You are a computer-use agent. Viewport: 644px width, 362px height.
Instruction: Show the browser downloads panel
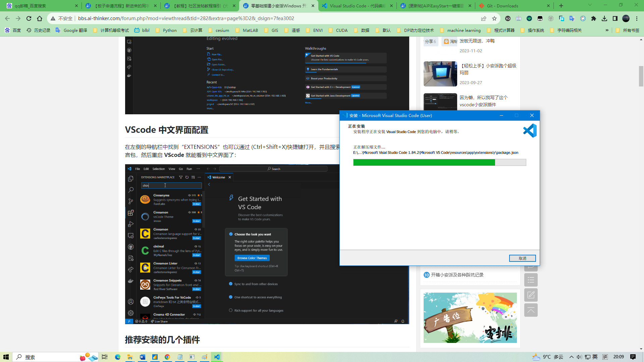[x=604, y=18]
